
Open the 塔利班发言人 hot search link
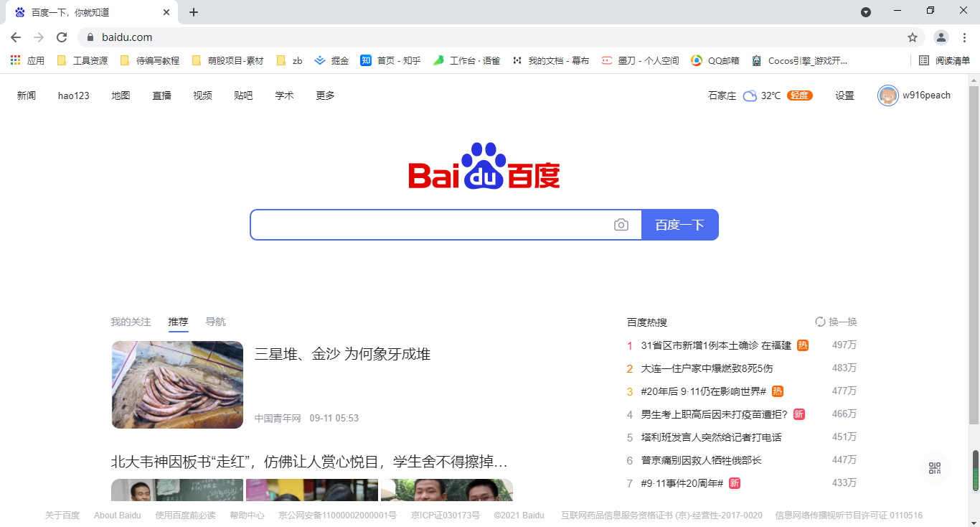[711, 437]
